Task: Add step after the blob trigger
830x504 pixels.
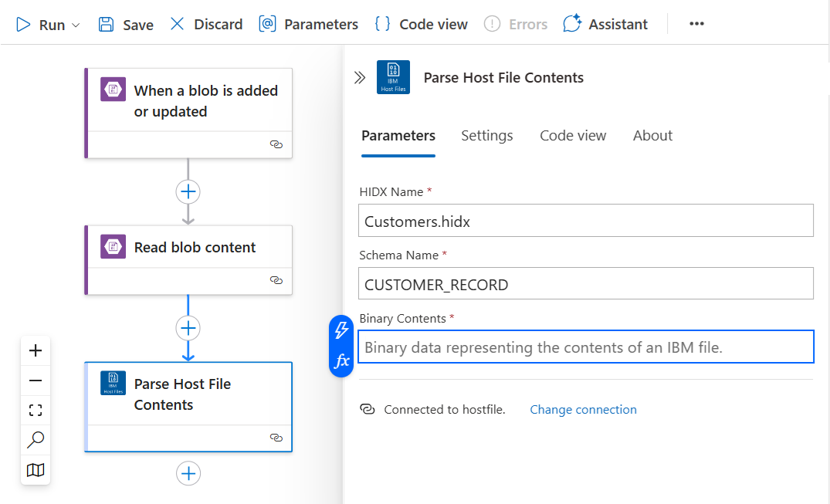Action: pos(188,191)
